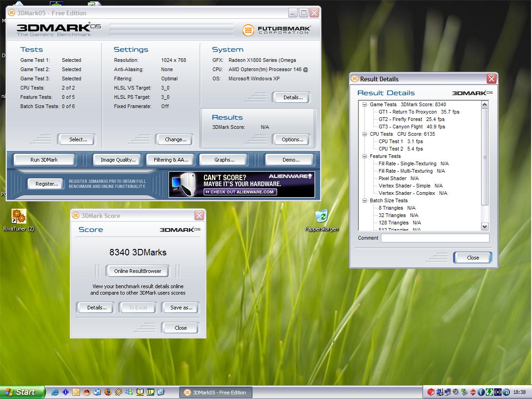Select the GT2 - Firefly Forest row
Screen dimensions: 532x399
coord(411,120)
